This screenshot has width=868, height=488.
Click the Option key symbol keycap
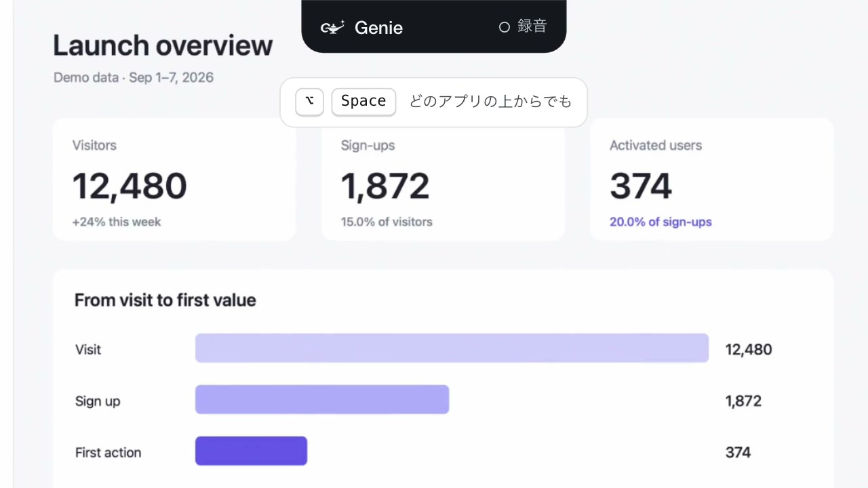(309, 102)
